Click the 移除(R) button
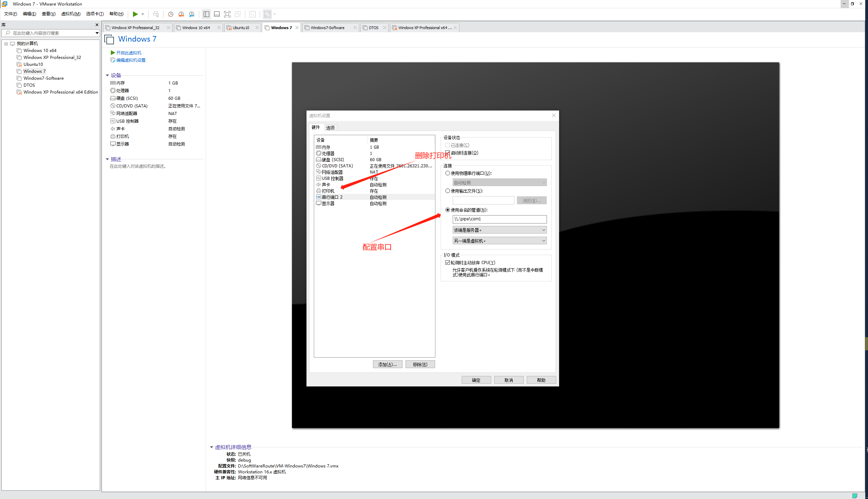Viewport: 868px width, 499px height. tap(420, 365)
